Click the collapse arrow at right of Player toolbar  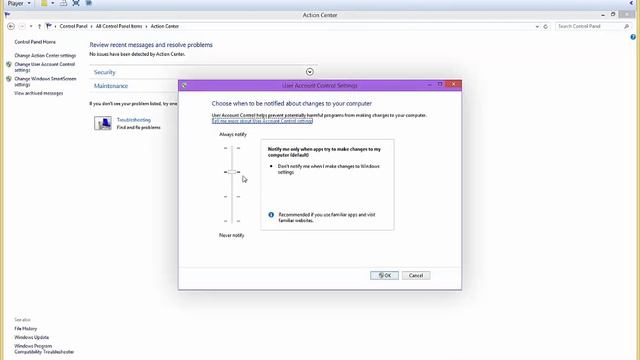point(631,3)
